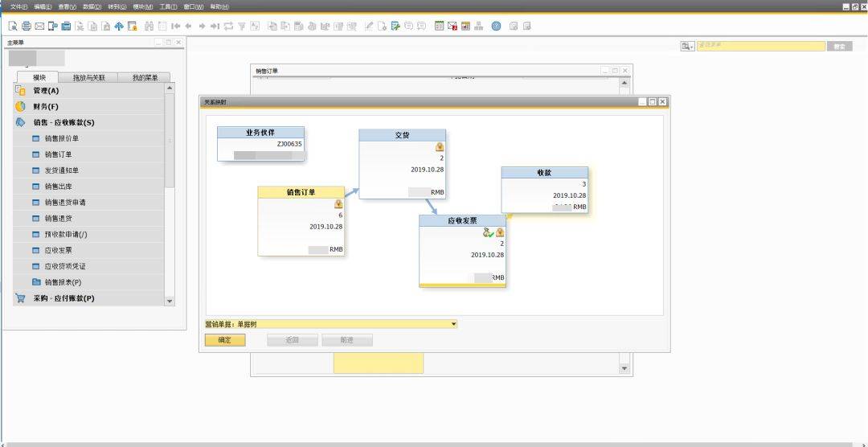Open the 工具(T) menu
This screenshot has height=447, width=868.
click(x=168, y=6)
